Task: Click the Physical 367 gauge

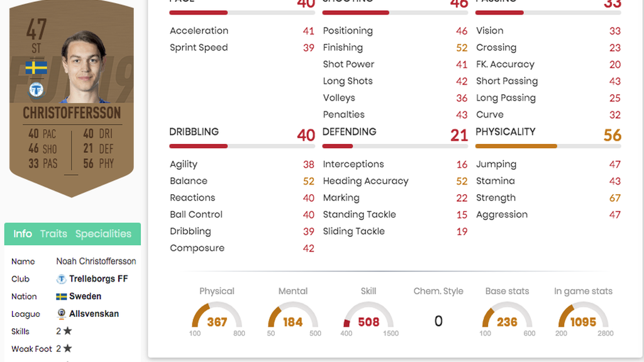Action: (x=217, y=315)
